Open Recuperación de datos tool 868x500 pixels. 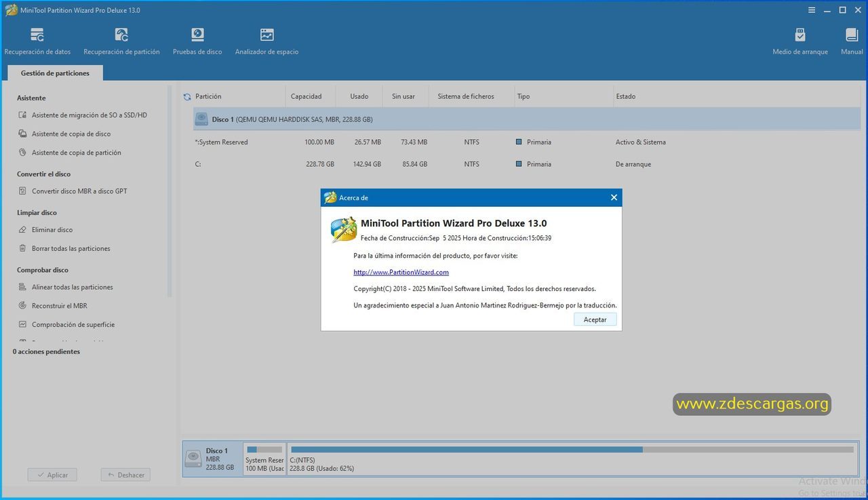(x=37, y=42)
